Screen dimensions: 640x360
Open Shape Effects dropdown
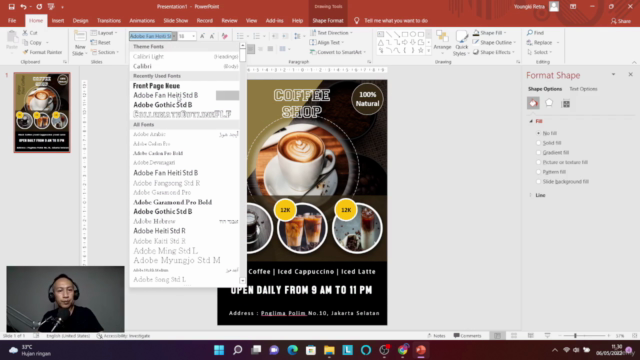pos(494,52)
